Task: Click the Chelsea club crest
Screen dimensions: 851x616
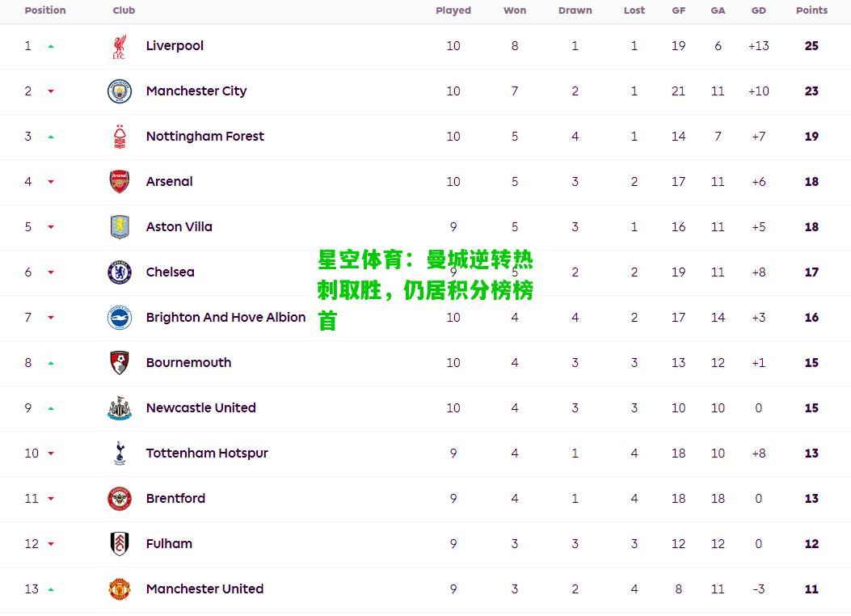Action: pos(120,272)
